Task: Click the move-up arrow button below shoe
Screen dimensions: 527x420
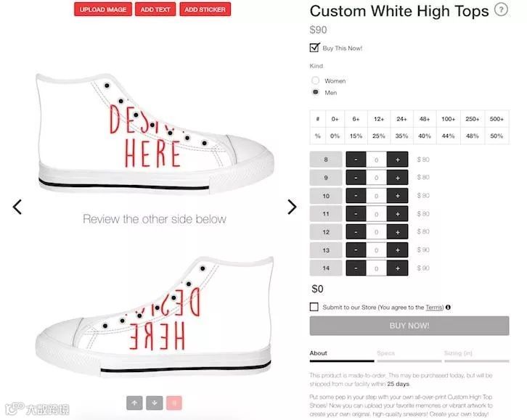Action: tap(134, 403)
